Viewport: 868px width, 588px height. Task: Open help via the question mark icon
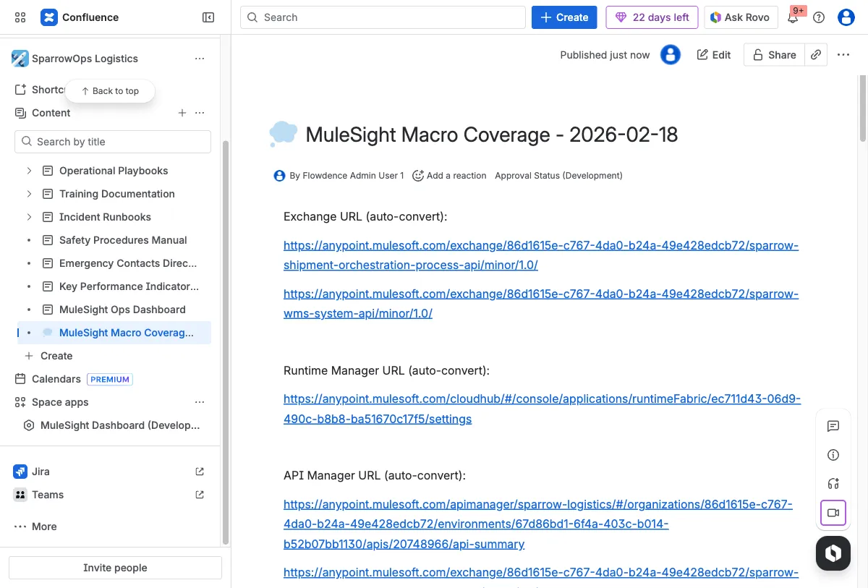pos(817,17)
